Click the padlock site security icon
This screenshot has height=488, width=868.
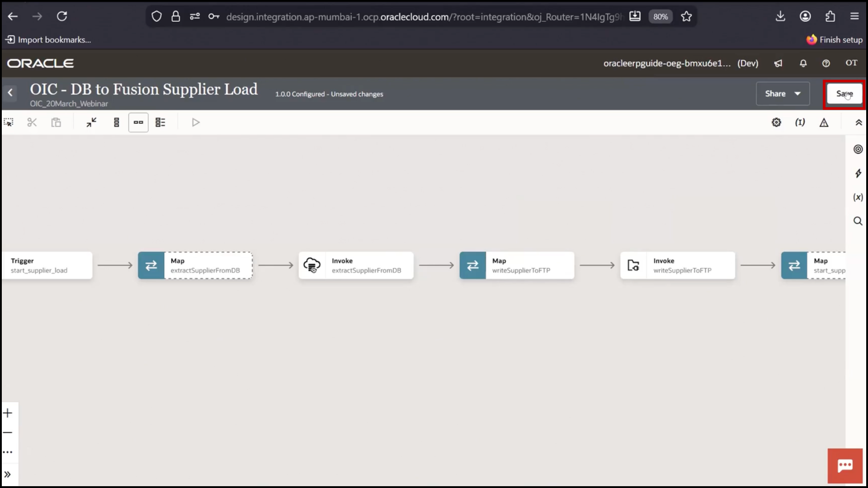(x=175, y=17)
